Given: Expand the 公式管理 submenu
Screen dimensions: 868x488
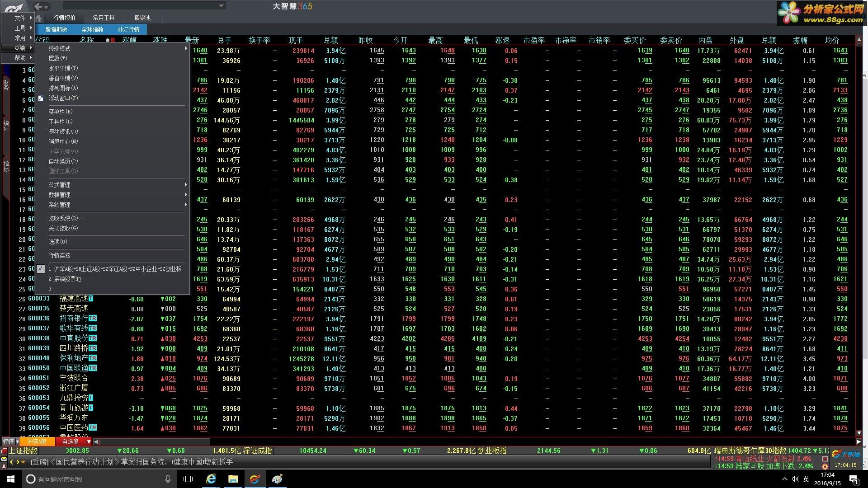Looking at the screenshot, I should click(112, 185).
